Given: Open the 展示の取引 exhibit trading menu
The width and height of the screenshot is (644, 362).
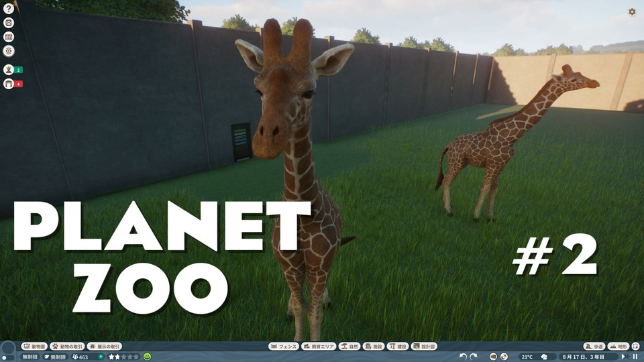Looking at the screenshot, I should point(105,347).
